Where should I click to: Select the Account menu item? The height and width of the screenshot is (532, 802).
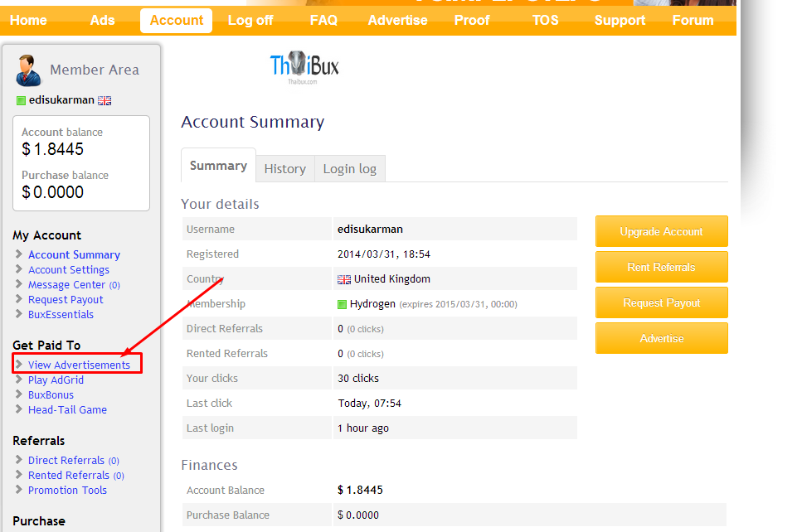point(177,21)
